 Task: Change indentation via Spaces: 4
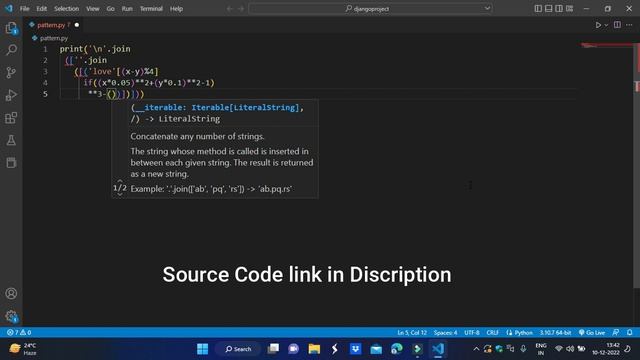(x=445, y=333)
